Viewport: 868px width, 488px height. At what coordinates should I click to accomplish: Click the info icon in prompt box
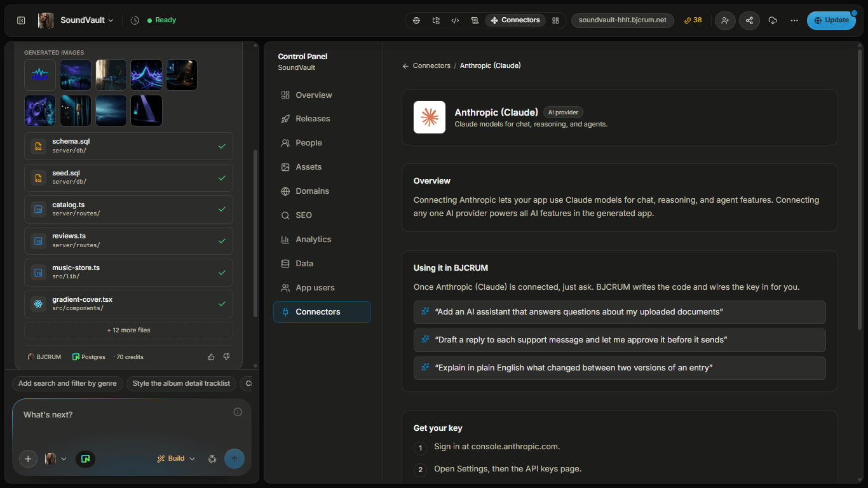click(x=238, y=412)
